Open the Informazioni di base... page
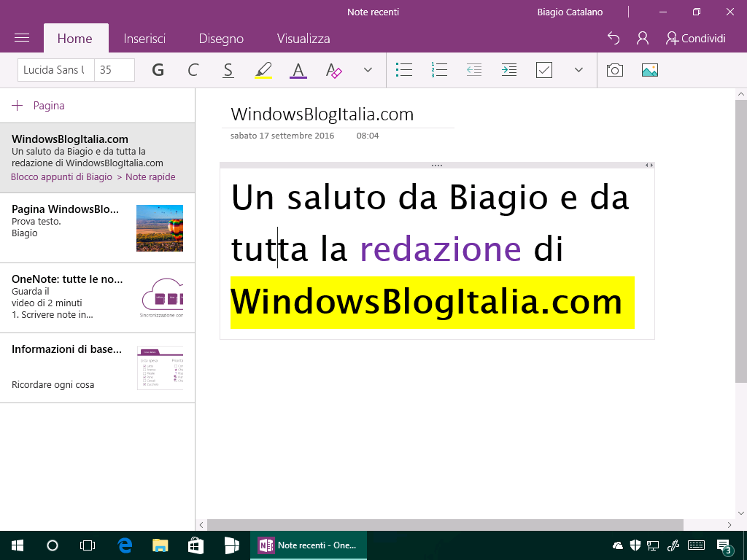 [97, 368]
